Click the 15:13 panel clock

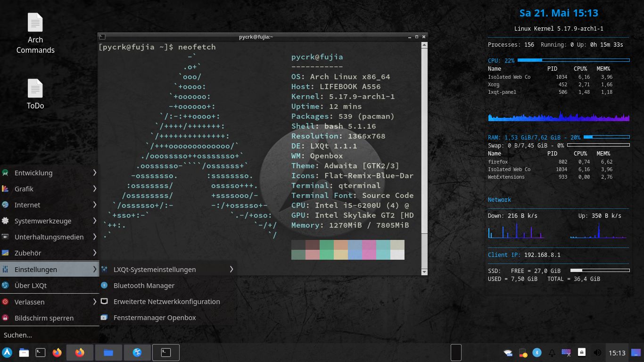tap(617, 353)
